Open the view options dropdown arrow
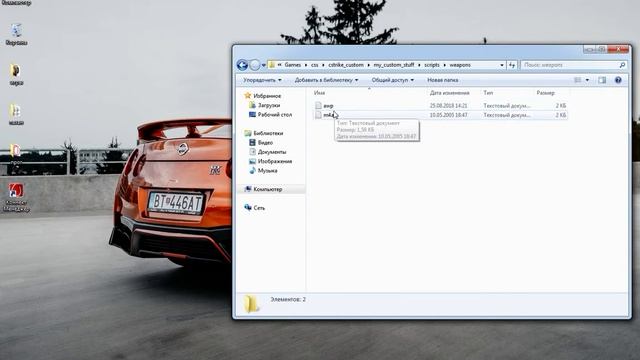This screenshot has width=640, height=360. pyautogui.click(x=587, y=80)
